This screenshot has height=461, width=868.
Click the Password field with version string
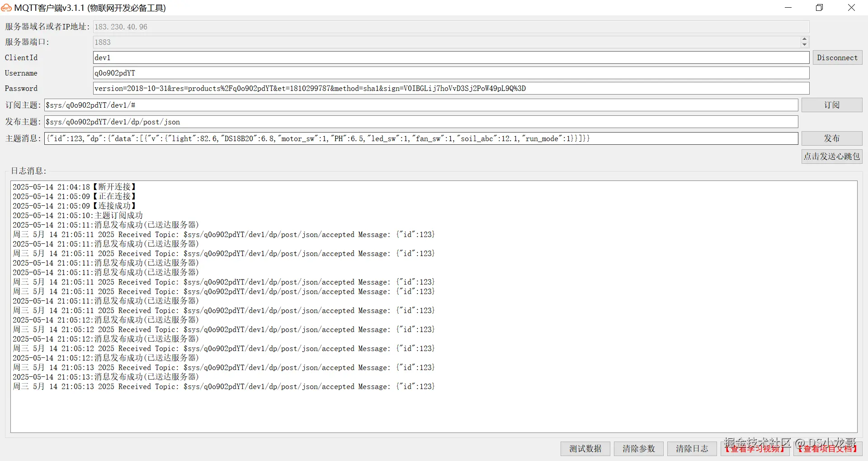(x=451, y=88)
